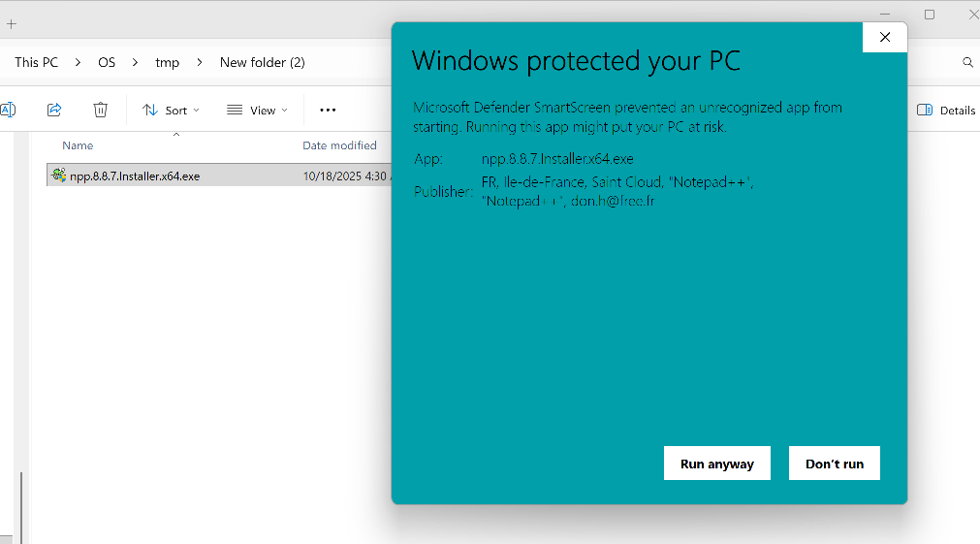Open the View dropdown
This screenshot has width=980, height=544.
(x=257, y=110)
